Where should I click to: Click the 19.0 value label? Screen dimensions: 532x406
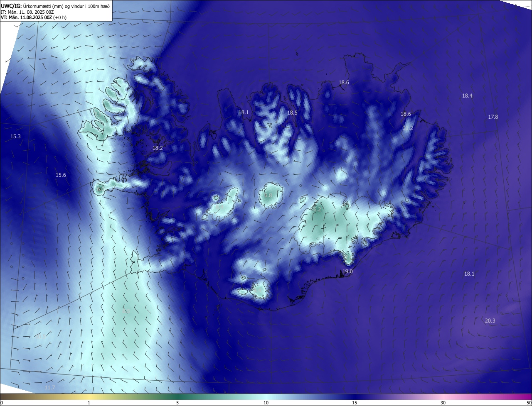pos(347,271)
